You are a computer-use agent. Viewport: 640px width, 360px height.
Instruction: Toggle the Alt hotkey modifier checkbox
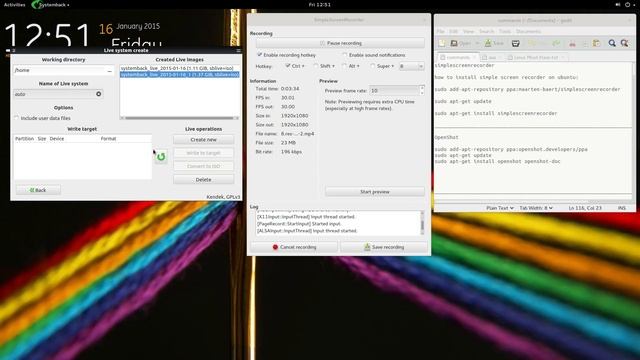coord(344,66)
